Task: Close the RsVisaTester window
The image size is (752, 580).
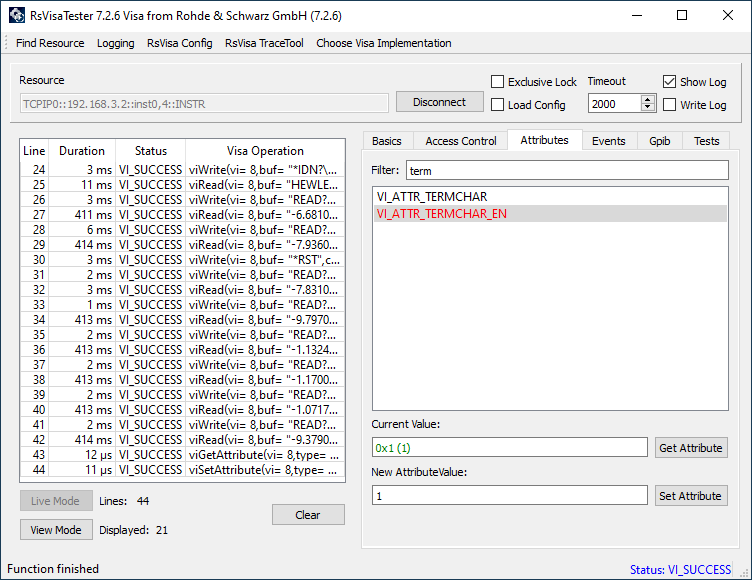Action: [x=728, y=15]
